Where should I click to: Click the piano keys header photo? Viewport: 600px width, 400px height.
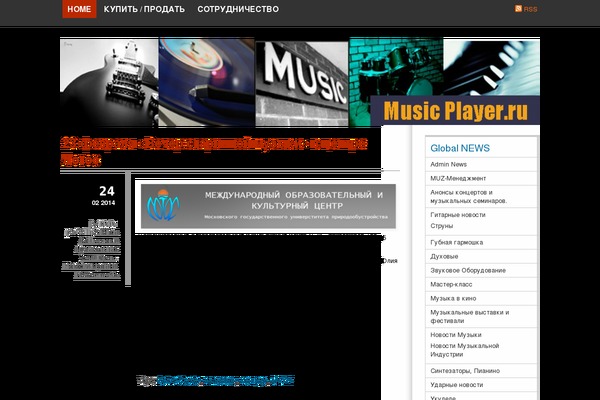point(492,67)
